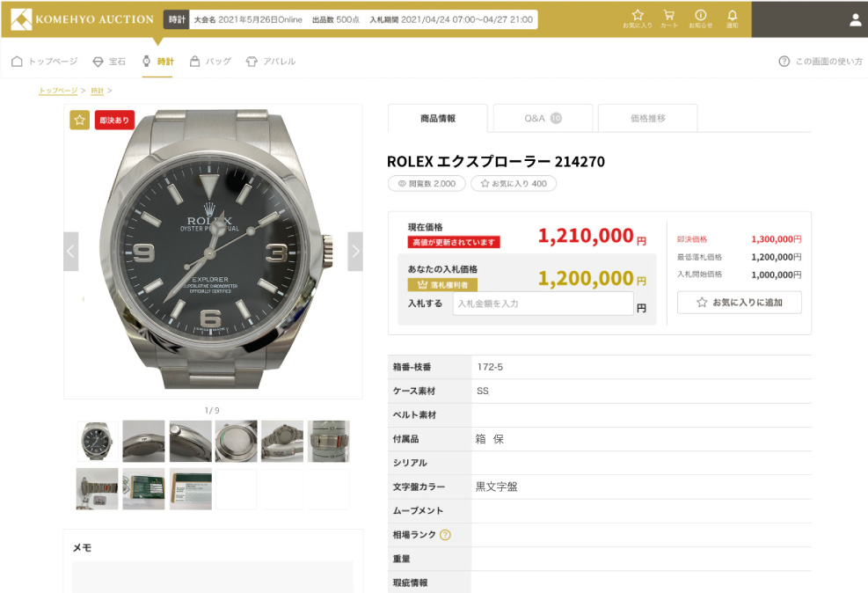Click the 時計 breadcrumb link

(98, 91)
